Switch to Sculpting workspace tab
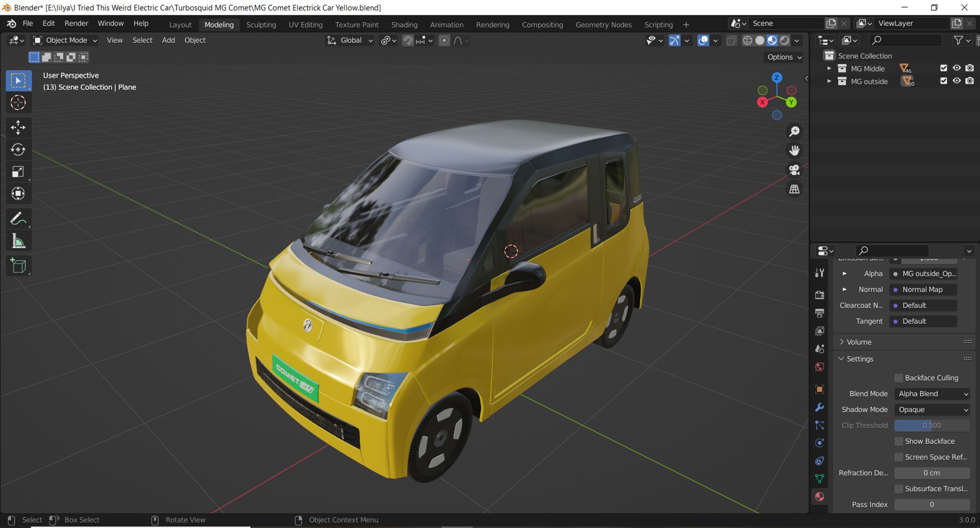 tap(261, 25)
